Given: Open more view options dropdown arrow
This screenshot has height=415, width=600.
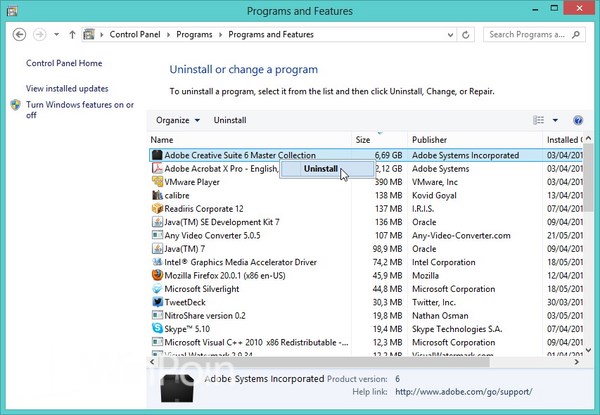Looking at the screenshot, I should [x=555, y=120].
